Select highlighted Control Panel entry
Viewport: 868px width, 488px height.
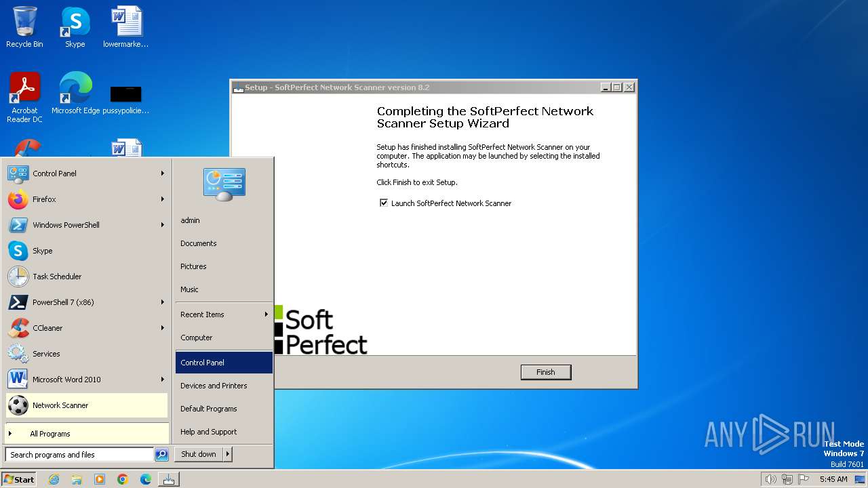pos(224,363)
